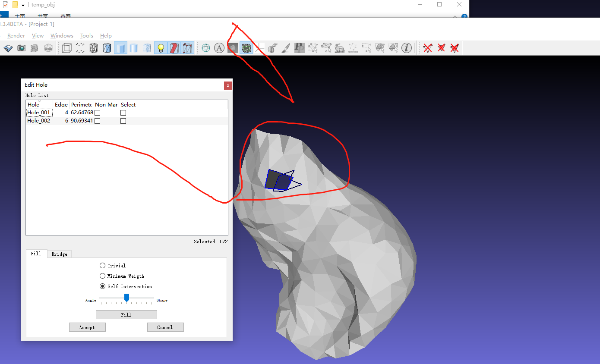This screenshot has width=600, height=364.
Task: Sort holes using the Hole column header
Action: click(34, 104)
